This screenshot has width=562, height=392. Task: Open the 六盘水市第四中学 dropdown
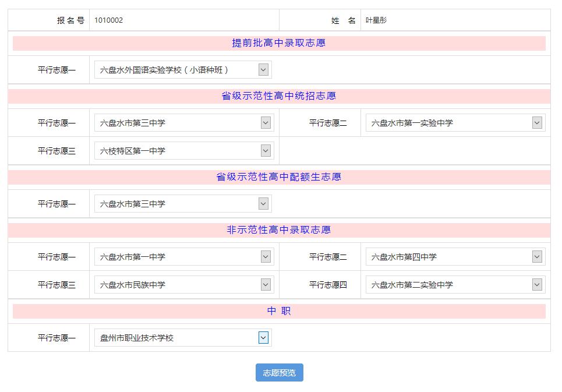tap(455, 257)
